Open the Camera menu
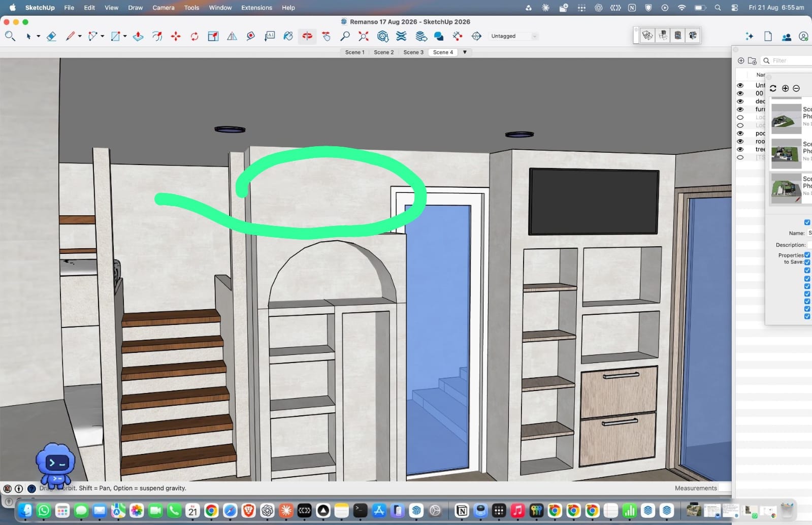Viewport: 812px width, 525px height. pos(164,8)
